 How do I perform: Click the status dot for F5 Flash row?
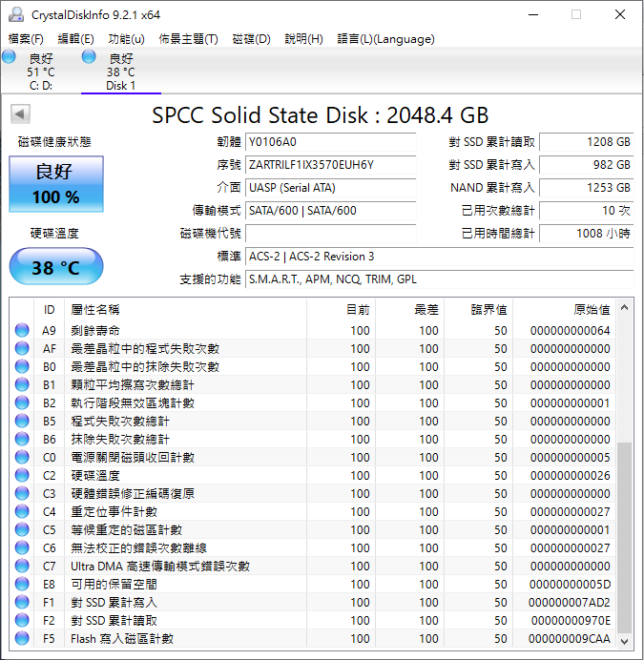coord(22,639)
